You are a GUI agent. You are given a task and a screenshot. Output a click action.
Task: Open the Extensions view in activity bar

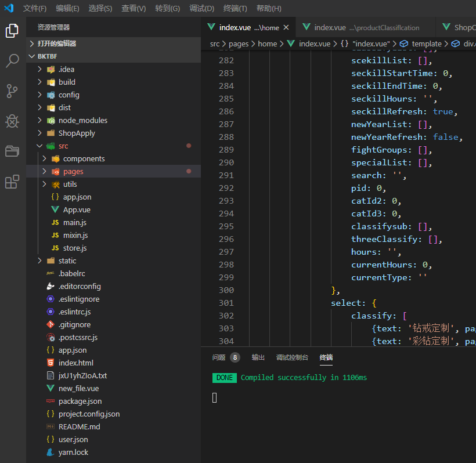[12, 182]
